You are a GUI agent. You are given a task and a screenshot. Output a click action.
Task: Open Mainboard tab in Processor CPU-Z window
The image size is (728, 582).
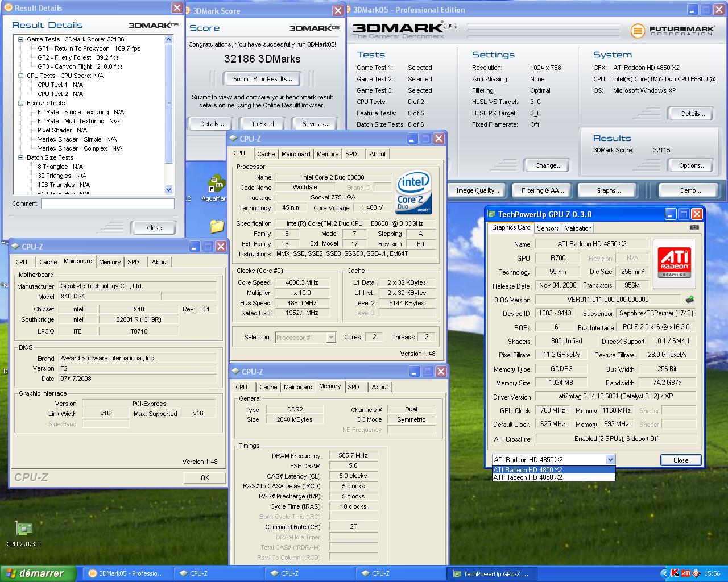click(x=296, y=154)
